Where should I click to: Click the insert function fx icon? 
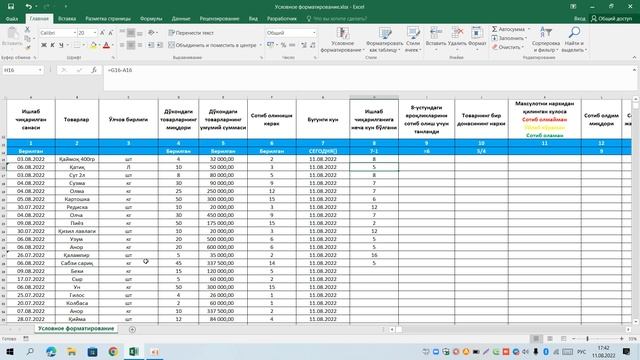tap(94, 70)
